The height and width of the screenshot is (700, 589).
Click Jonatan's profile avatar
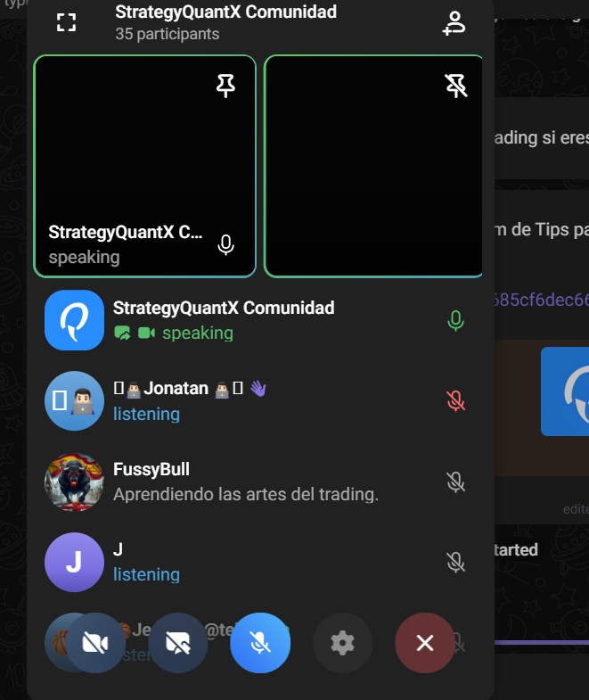click(x=74, y=400)
